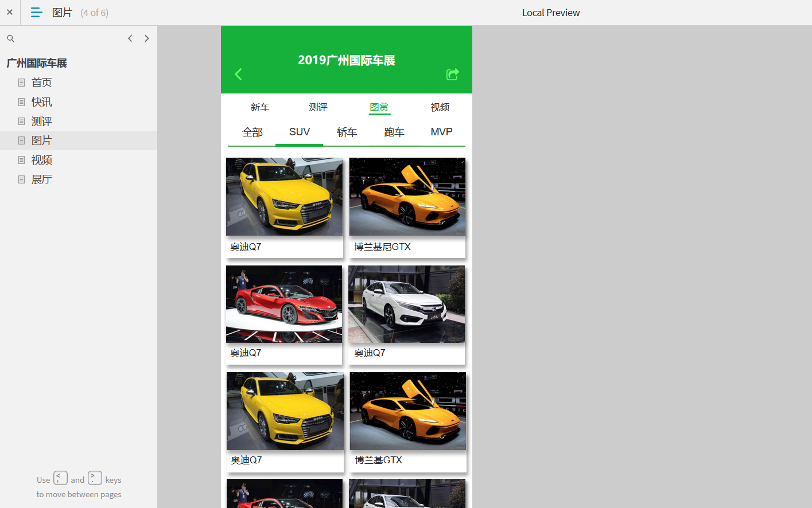
Task: Open the 展厅 page in sitemap
Action: [42, 179]
